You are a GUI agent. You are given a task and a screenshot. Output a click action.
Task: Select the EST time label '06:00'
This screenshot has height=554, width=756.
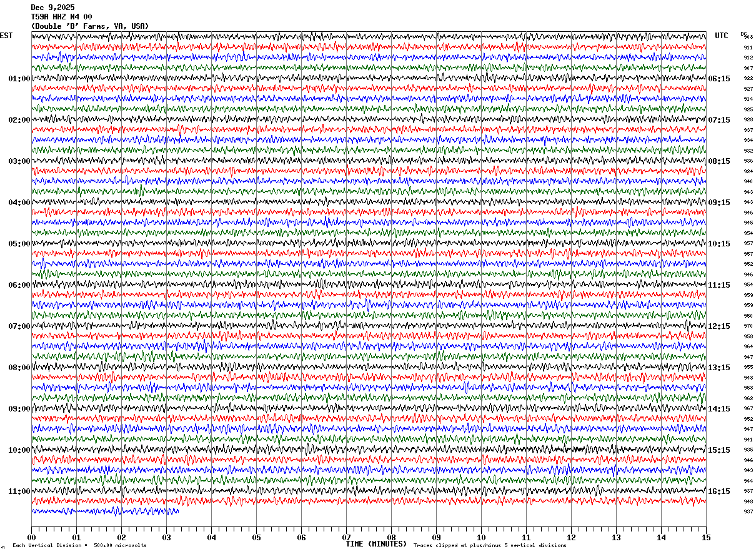19,285
